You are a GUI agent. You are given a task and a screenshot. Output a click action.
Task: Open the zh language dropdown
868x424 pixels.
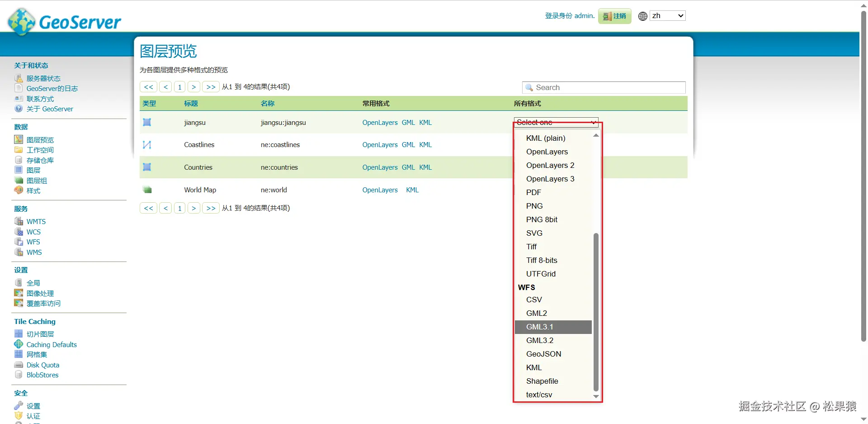click(x=668, y=16)
